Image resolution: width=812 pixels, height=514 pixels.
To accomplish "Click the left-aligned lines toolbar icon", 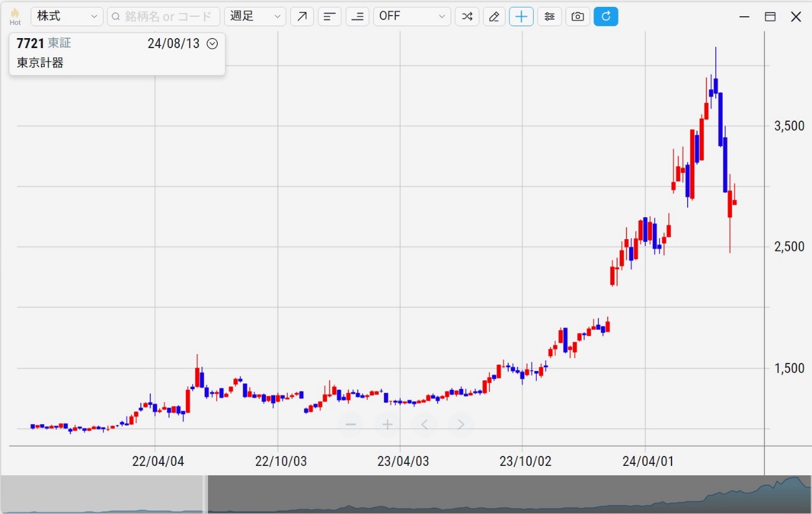I will (x=330, y=16).
